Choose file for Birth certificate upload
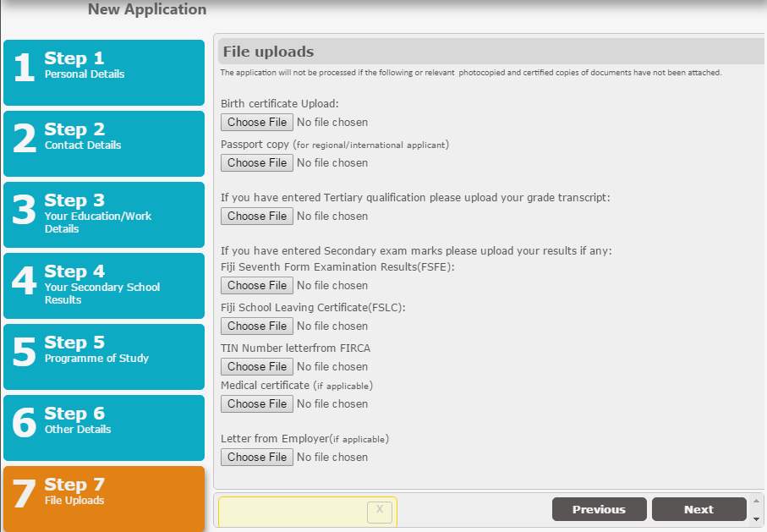 coord(257,123)
